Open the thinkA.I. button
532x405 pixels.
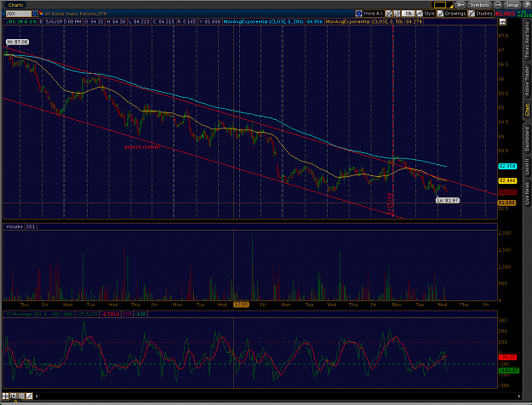(369, 14)
